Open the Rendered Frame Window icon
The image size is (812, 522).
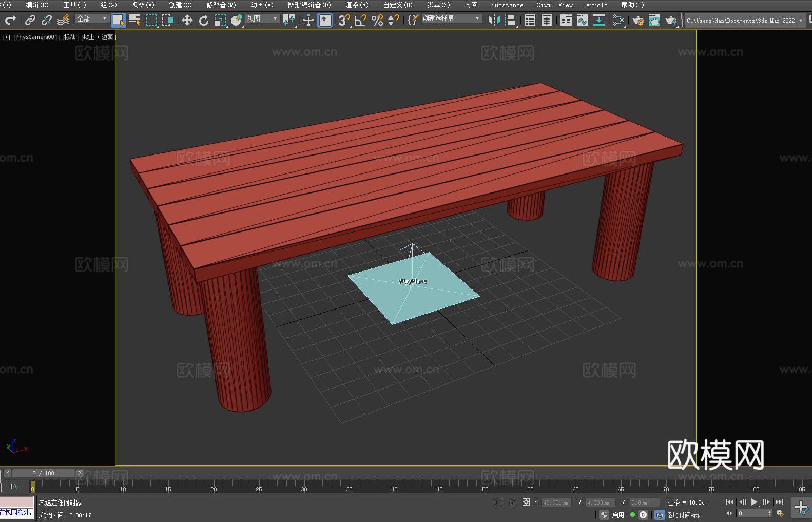click(654, 20)
